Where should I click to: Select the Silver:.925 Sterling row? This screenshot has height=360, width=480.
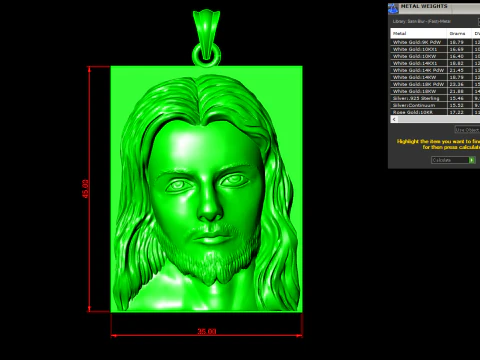pyautogui.click(x=435, y=98)
